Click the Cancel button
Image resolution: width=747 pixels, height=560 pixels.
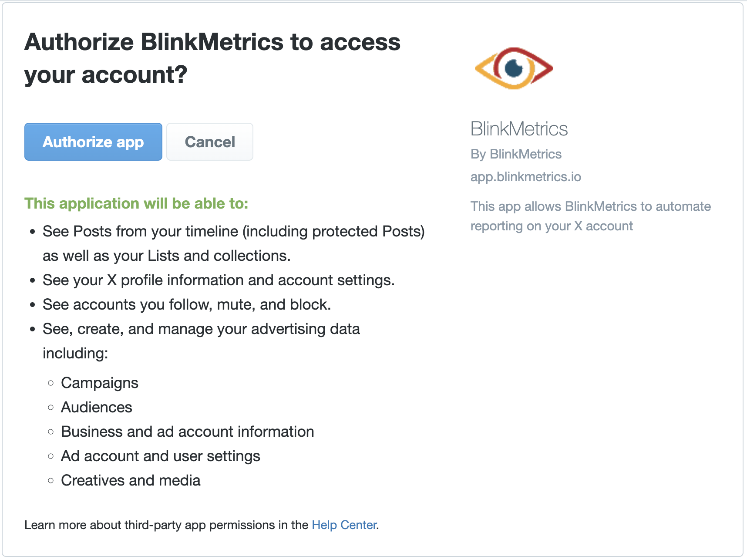(209, 142)
